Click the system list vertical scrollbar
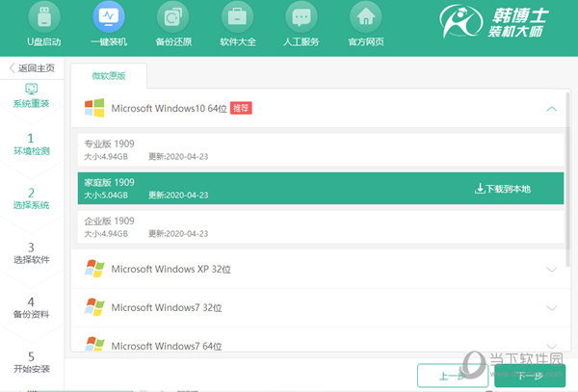 567,179
